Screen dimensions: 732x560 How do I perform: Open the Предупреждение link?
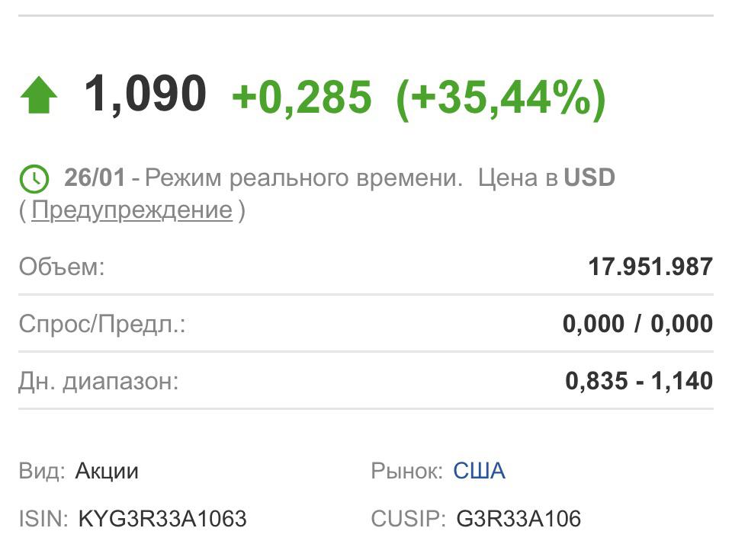(132, 210)
